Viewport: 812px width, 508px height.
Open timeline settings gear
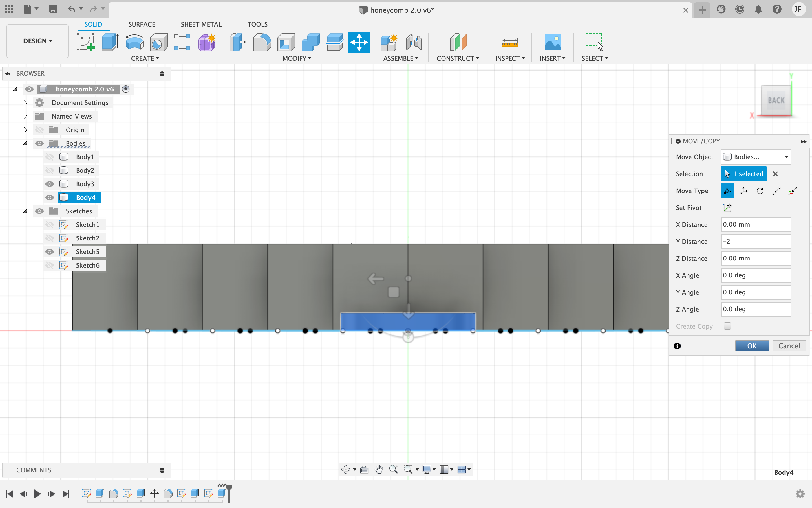(800, 494)
